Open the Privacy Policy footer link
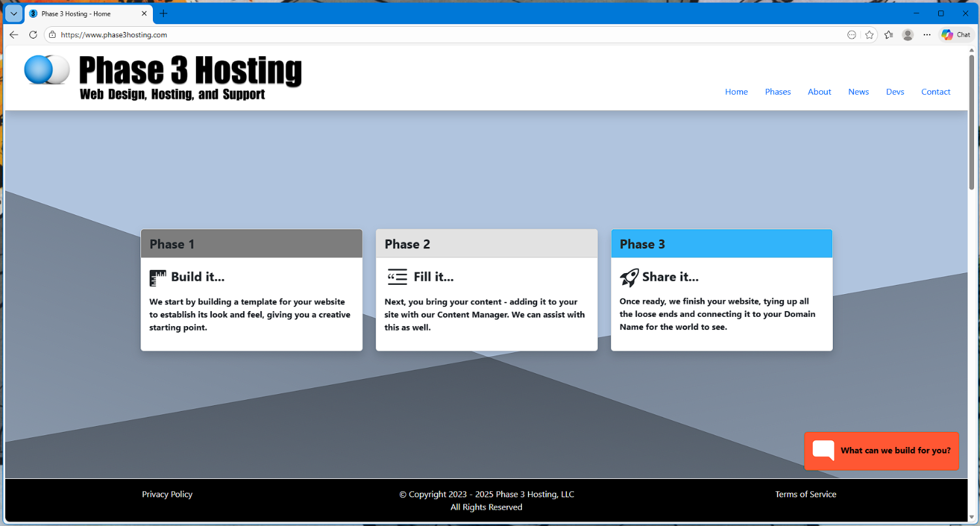This screenshot has width=980, height=526. [167, 495]
